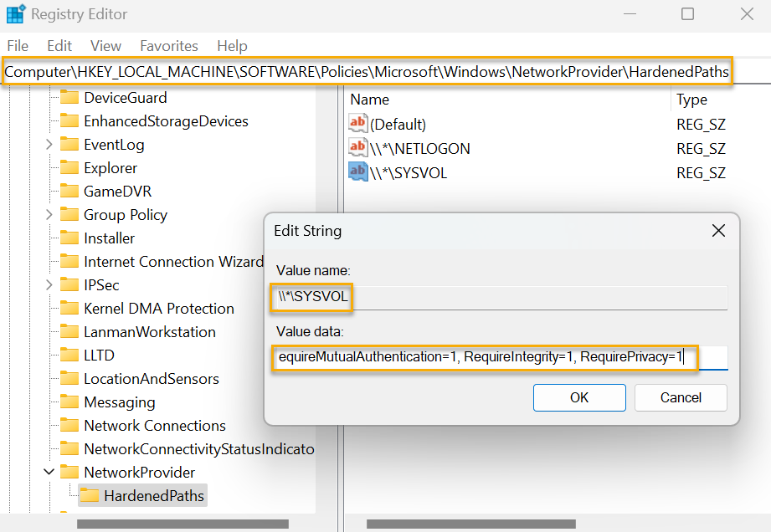
Task: Expand the Group Policy registry key
Action: coord(49,214)
